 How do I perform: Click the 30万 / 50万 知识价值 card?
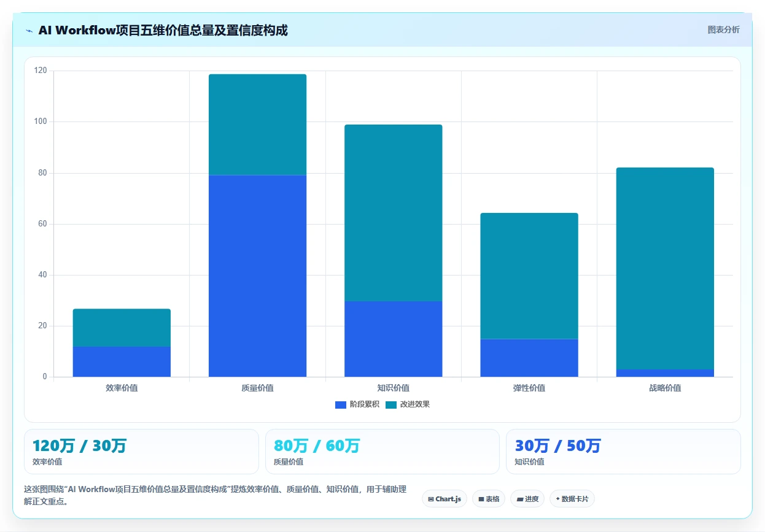623,452
